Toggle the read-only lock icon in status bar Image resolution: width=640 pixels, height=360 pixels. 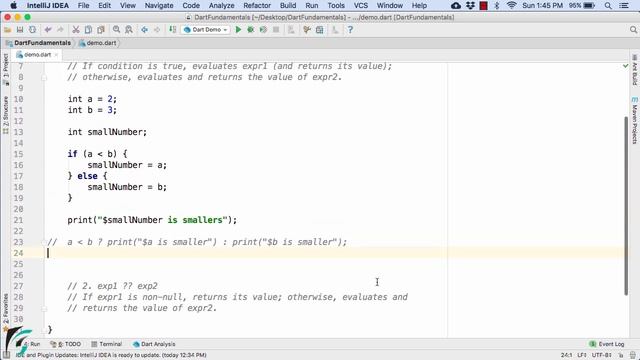click(x=620, y=355)
